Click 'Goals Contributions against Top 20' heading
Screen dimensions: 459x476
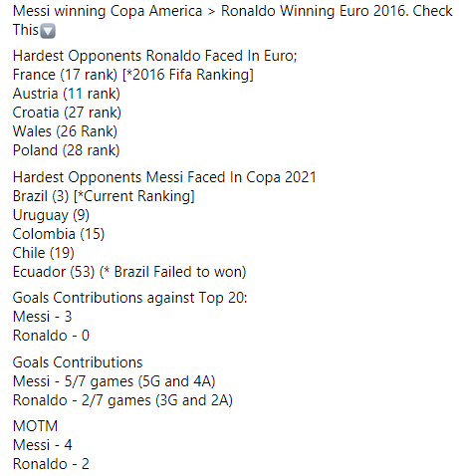(130, 298)
